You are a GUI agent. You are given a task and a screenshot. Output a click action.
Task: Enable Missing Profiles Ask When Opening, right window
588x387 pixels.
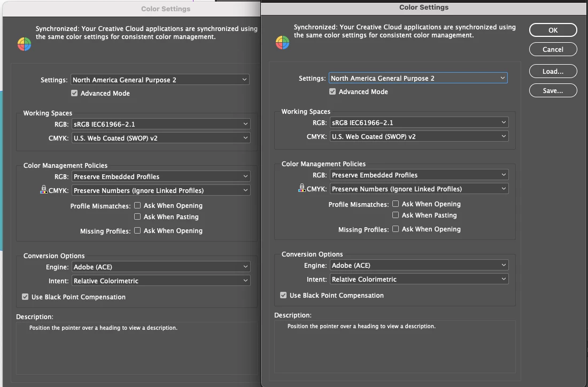click(396, 229)
